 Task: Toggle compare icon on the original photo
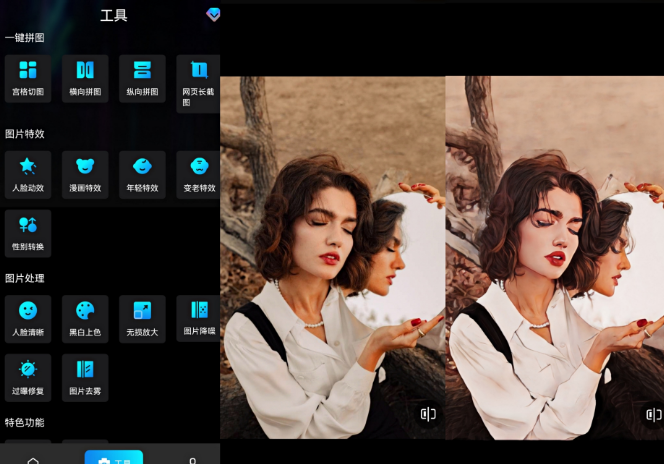(x=428, y=414)
